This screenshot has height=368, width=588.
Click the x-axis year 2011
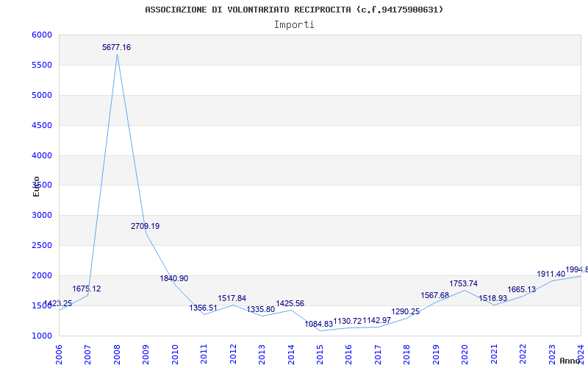[x=204, y=355]
